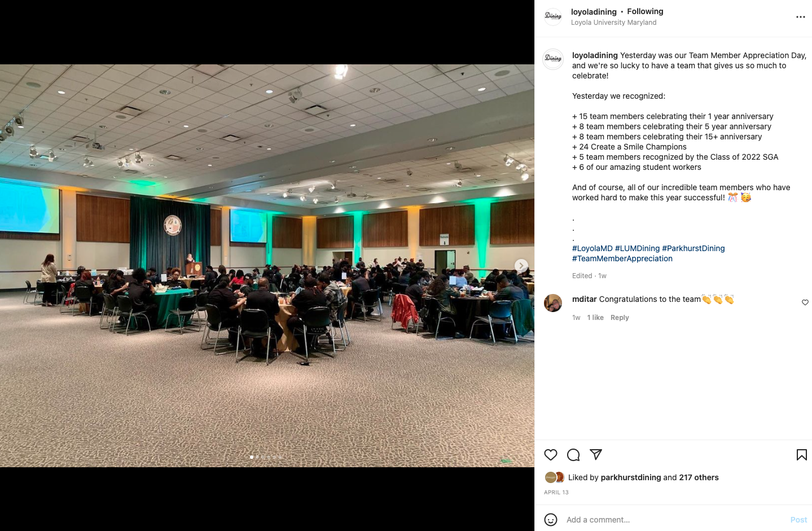Go to next photo with right arrow
This screenshot has width=812, height=531.
[x=521, y=265]
